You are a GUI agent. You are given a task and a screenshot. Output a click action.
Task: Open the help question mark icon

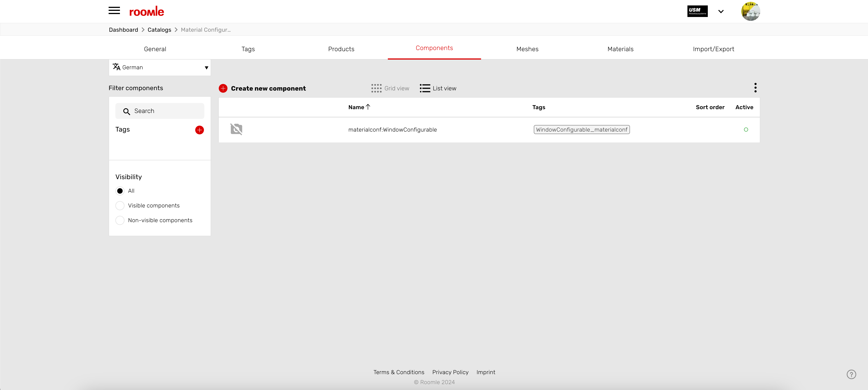(851, 374)
